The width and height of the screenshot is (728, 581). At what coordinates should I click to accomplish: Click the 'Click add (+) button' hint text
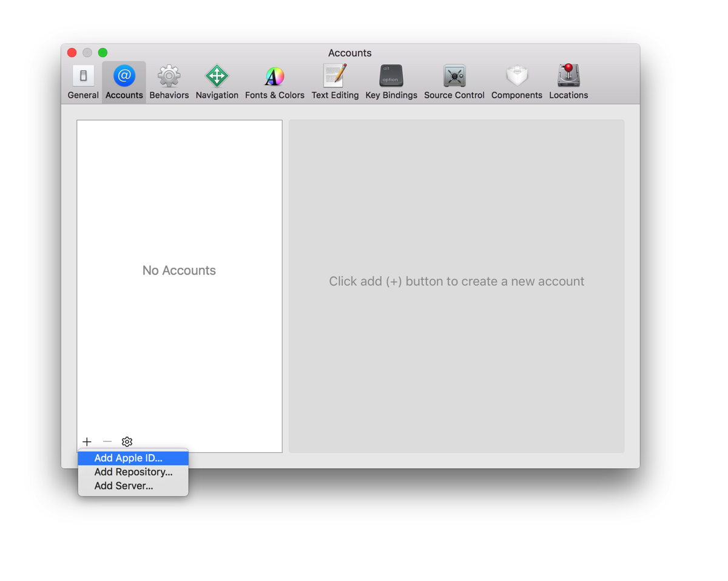point(456,281)
